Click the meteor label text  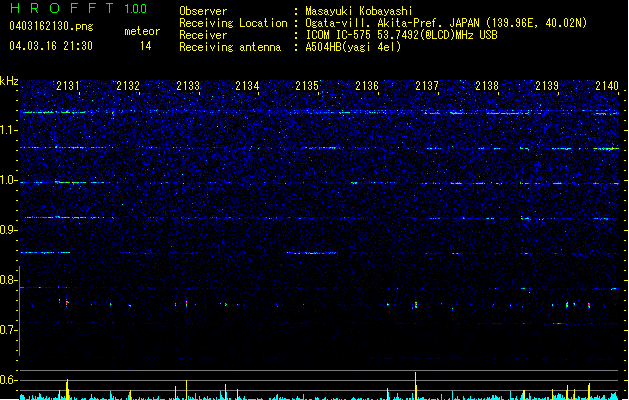(142, 31)
